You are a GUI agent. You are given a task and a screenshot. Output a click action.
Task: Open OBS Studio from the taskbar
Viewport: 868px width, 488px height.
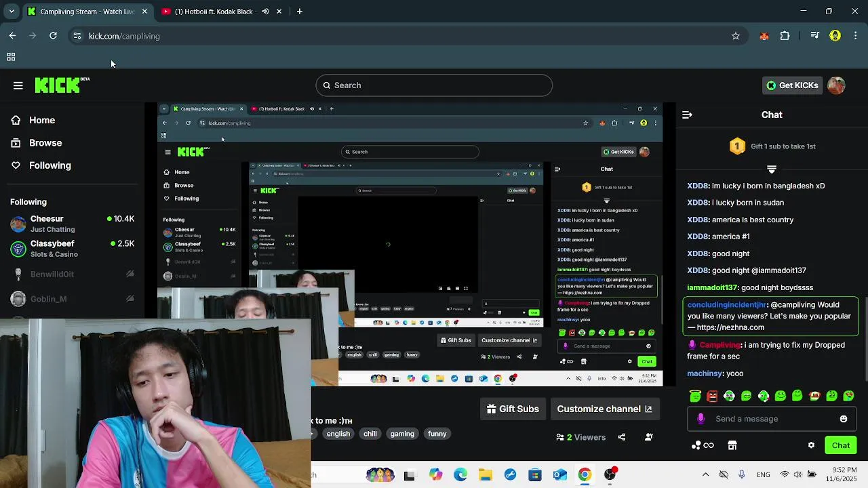coord(610,474)
